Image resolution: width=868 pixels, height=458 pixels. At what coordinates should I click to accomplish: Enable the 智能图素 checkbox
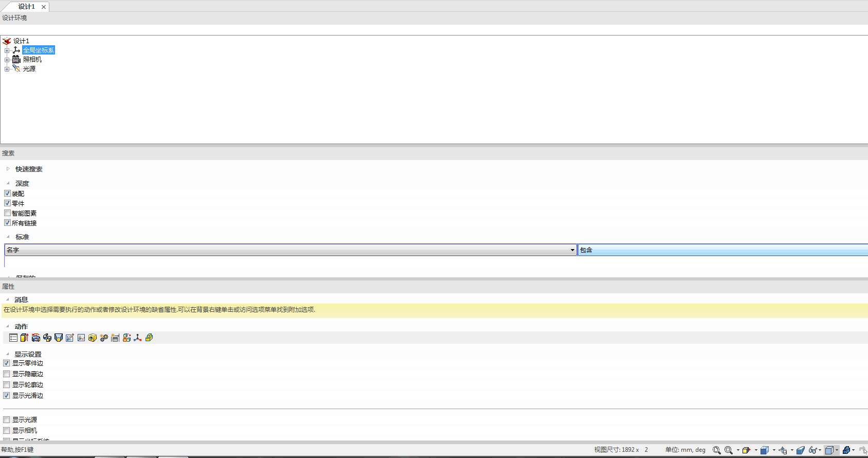(7, 213)
